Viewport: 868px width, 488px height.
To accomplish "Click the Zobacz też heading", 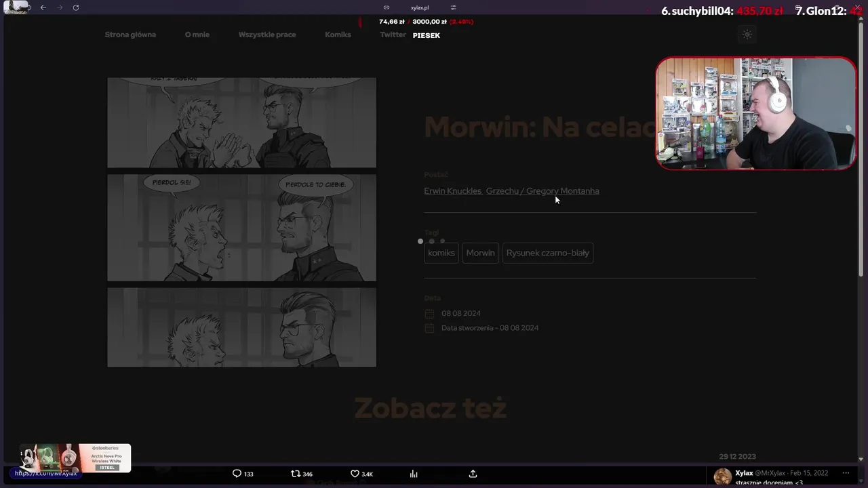I will pyautogui.click(x=431, y=409).
